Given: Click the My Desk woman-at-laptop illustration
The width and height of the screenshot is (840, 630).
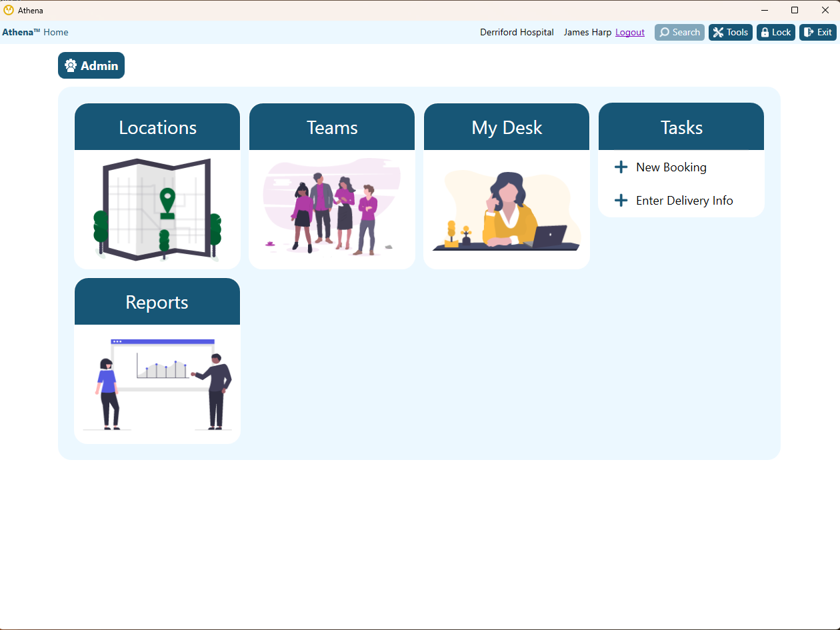Looking at the screenshot, I should (507, 211).
